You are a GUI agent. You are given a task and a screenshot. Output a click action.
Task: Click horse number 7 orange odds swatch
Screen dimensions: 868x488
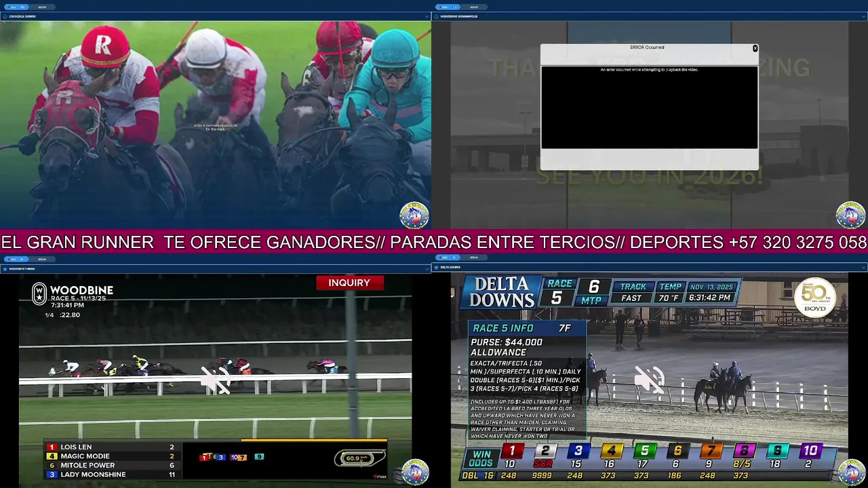coord(710,451)
